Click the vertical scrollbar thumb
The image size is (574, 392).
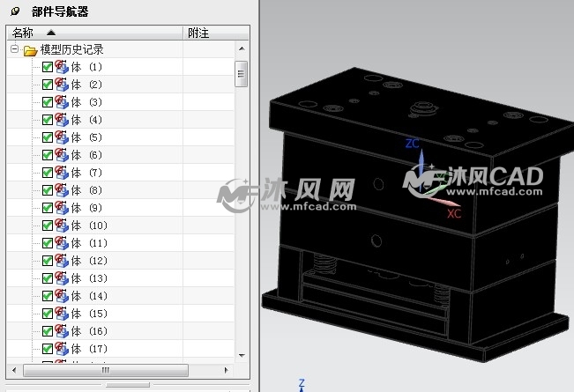point(241,74)
